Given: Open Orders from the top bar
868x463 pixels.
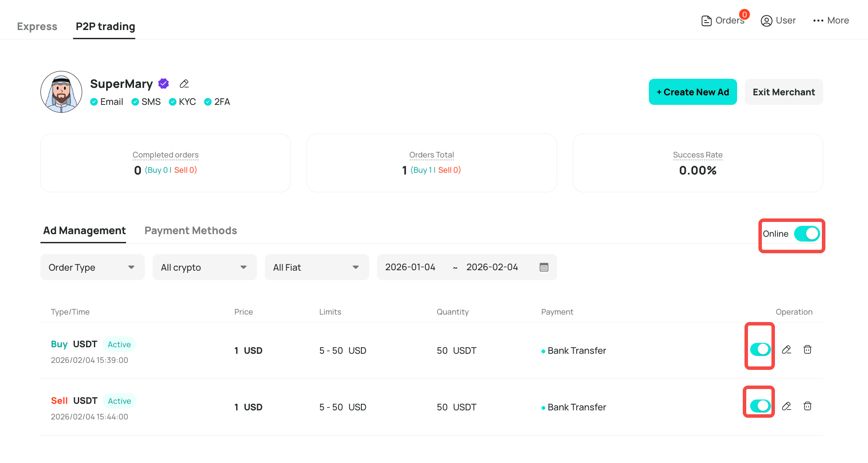Looking at the screenshot, I should [x=724, y=20].
